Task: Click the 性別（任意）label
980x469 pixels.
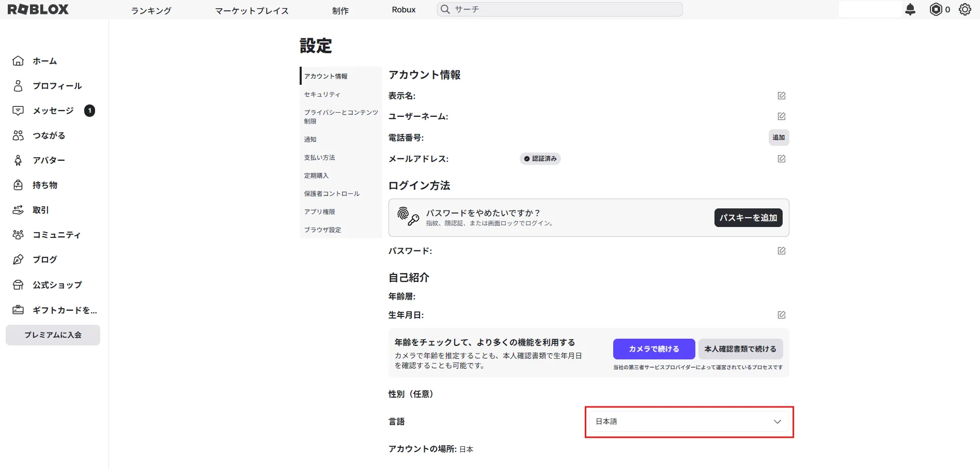Action: click(411, 394)
